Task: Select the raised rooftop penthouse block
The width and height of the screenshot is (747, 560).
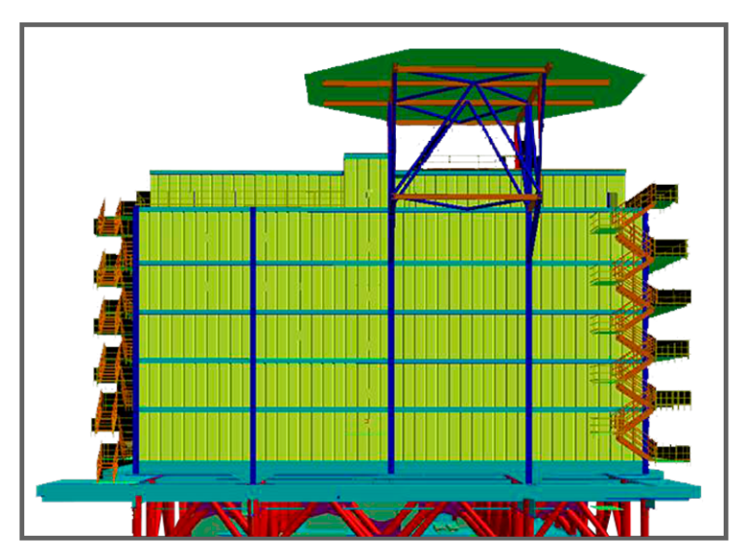Action: click(x=366, y=175)
